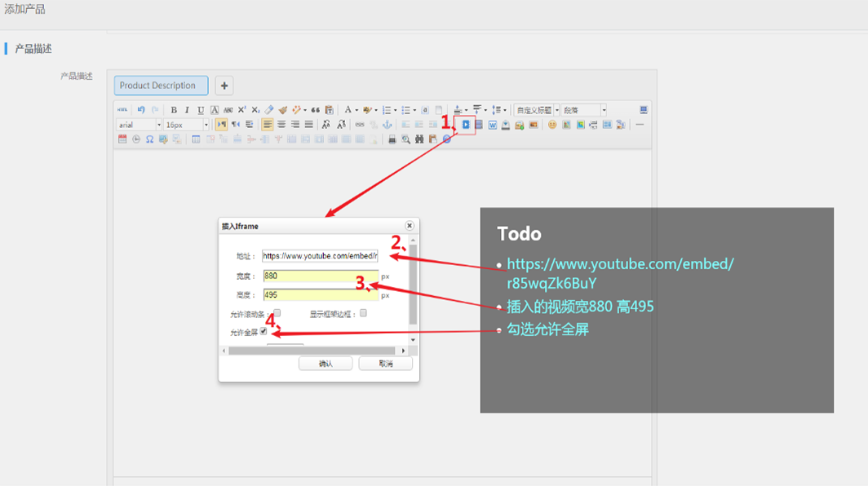
Task: Add a new description tab with plus button
Action: point(224,86)
